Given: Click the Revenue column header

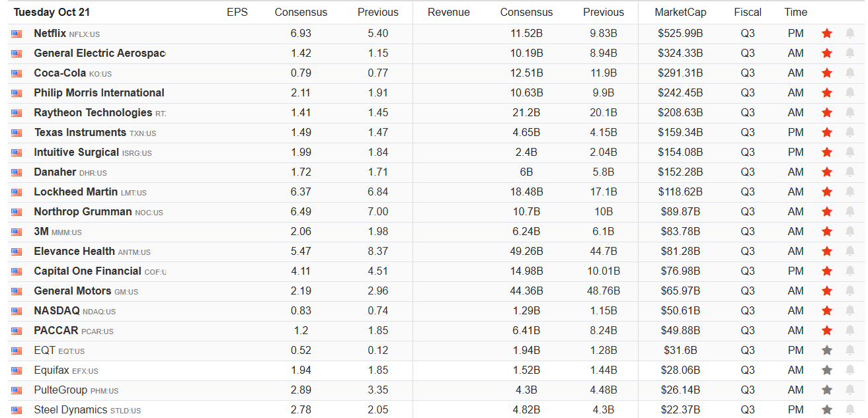Looking at the screenshot, I should [449, 13].
